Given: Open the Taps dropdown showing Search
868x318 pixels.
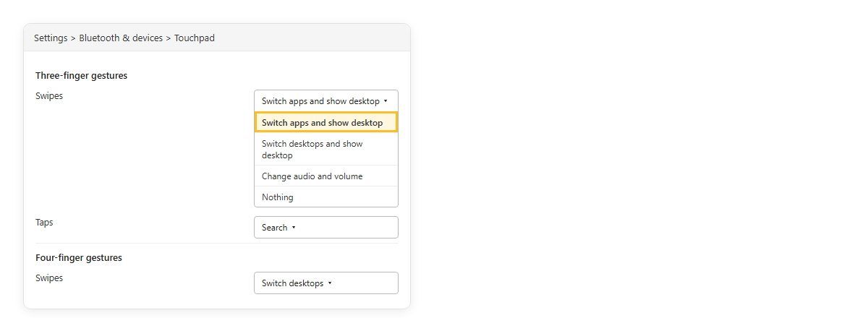Looking at the screenshot, I should [x=326, y=228].
